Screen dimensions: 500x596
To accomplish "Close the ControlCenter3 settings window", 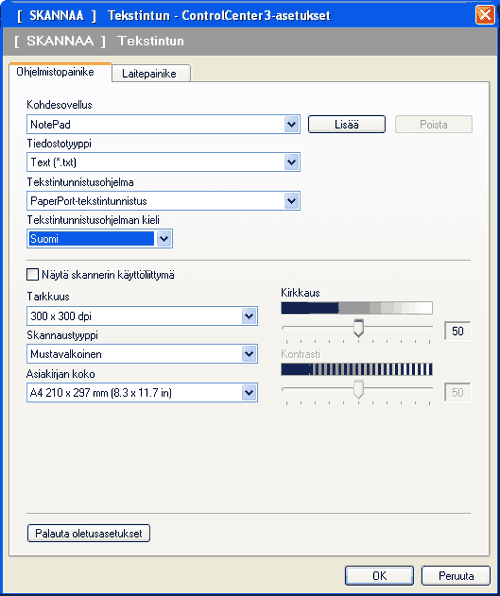I will pyautogui.click(x=485, y=15).
